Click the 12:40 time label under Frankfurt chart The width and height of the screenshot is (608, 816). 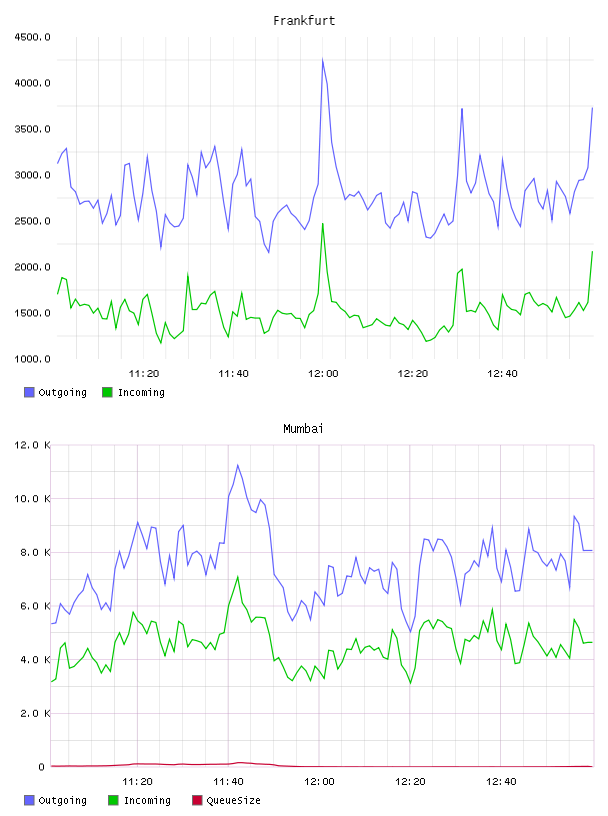(x=502, y=374)
